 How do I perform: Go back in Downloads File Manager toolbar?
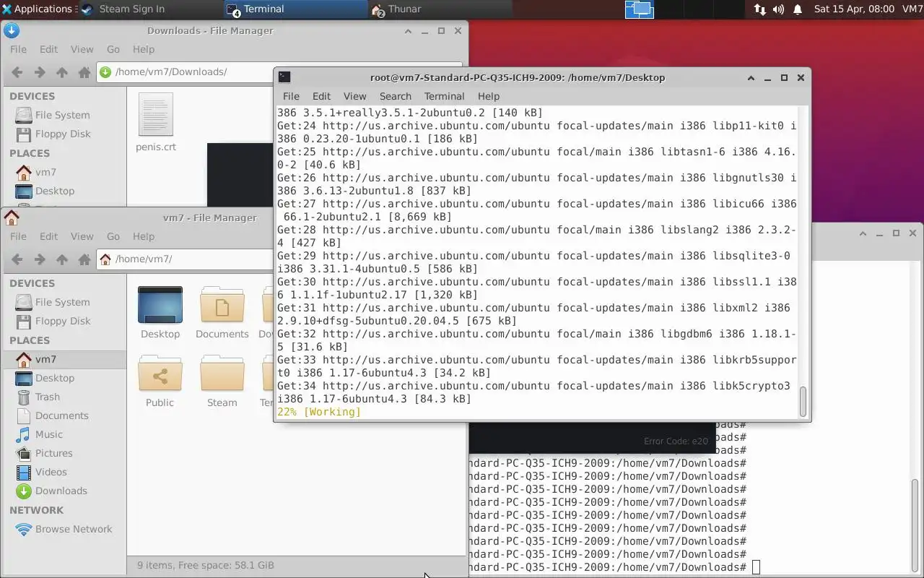pyautogui.click(x=17, y=72)
